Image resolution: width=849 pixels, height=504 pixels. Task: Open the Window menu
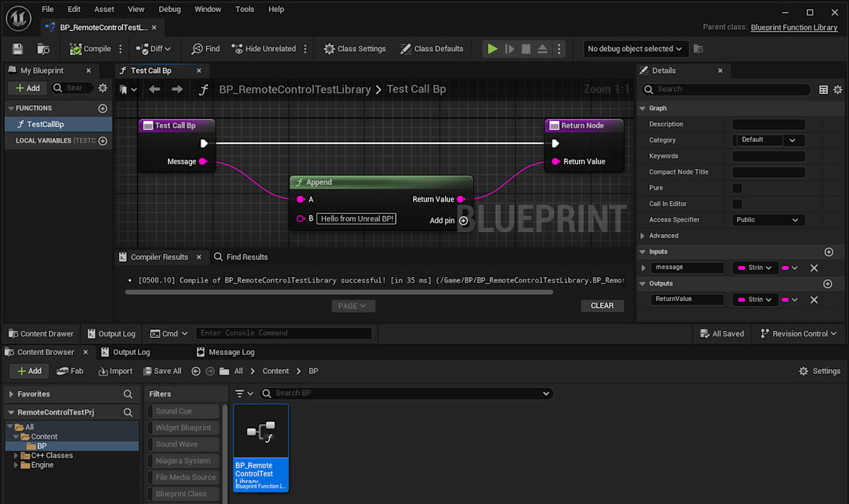tap(207, 9)
